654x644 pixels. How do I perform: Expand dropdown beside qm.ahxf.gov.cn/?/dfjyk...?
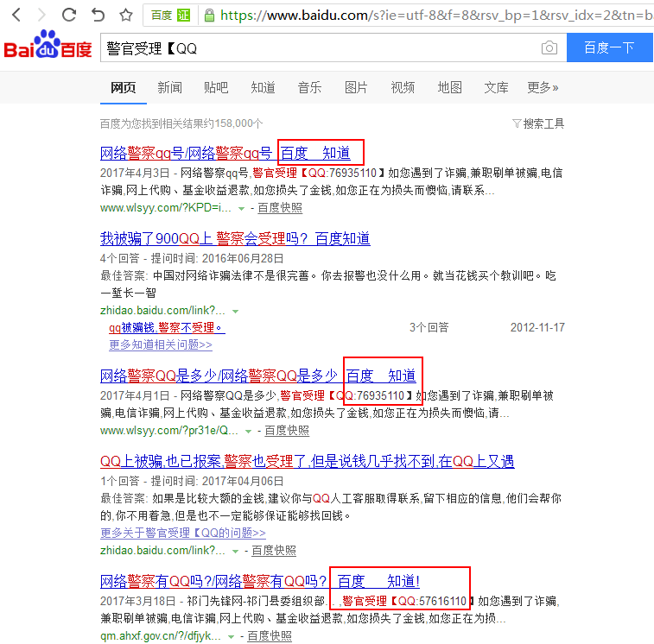click(231, 637)
